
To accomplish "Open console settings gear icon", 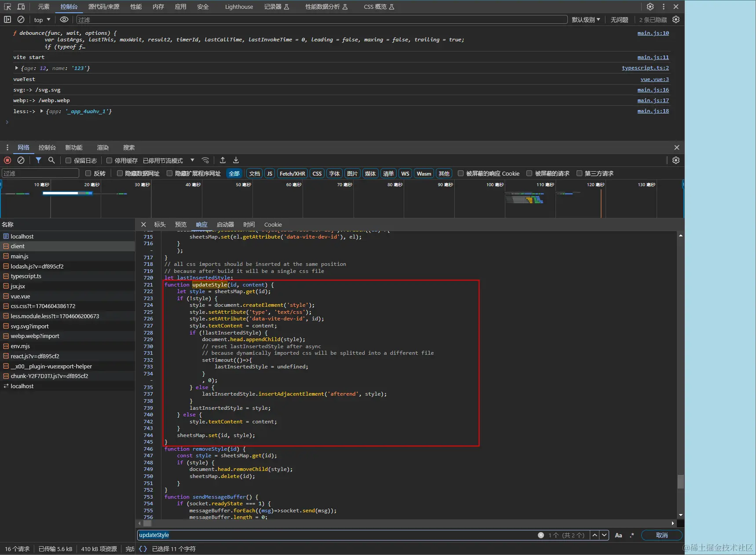I will 676,19.
